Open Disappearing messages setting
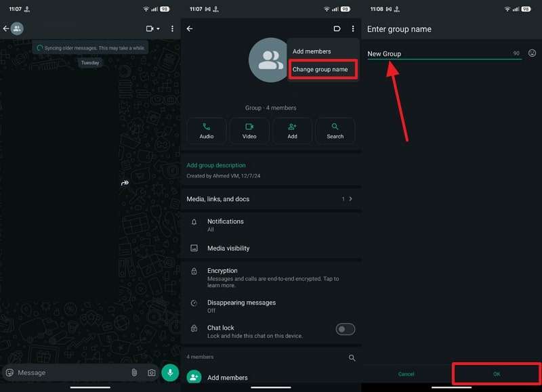The height and width of the screenshot is (392, 542). coord(241,306)
